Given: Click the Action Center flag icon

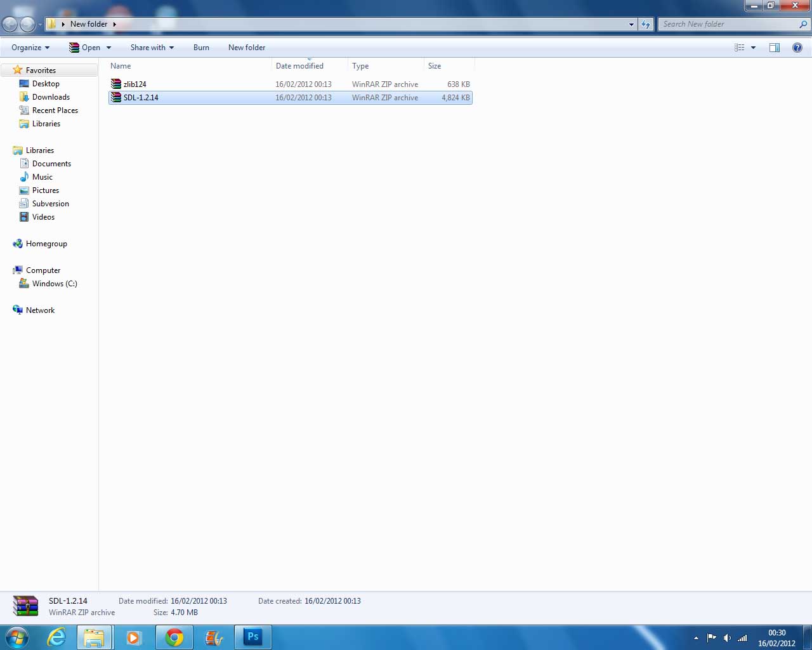Looking at the screenshot, I should point(712,638).
